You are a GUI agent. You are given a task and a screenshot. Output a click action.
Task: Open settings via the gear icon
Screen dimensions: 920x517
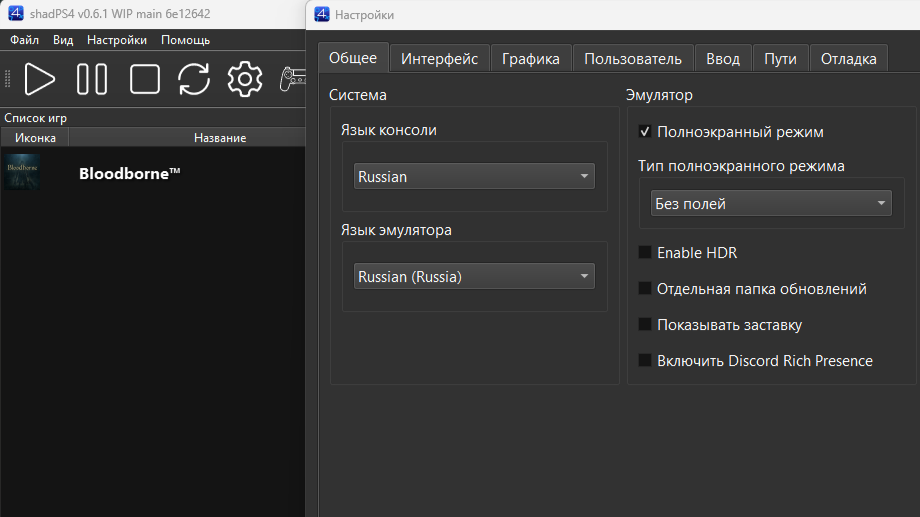pyautogui.click(x=244, y=79)
